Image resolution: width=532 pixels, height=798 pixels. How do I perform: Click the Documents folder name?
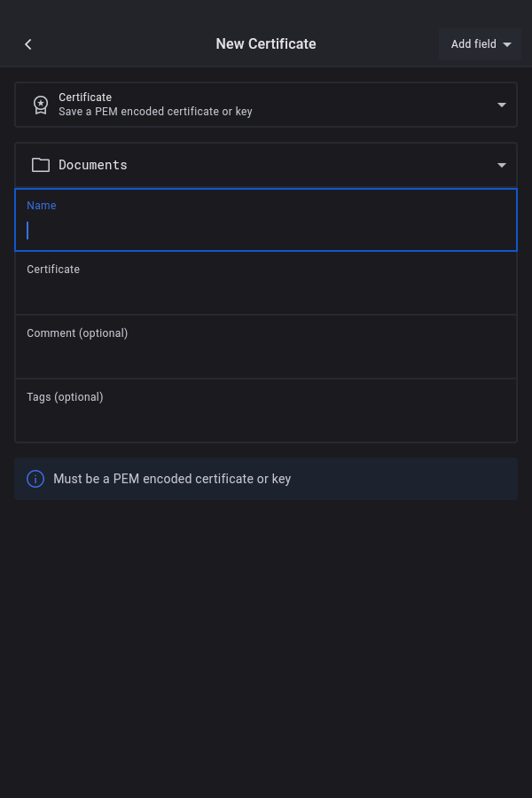[93, 165]
